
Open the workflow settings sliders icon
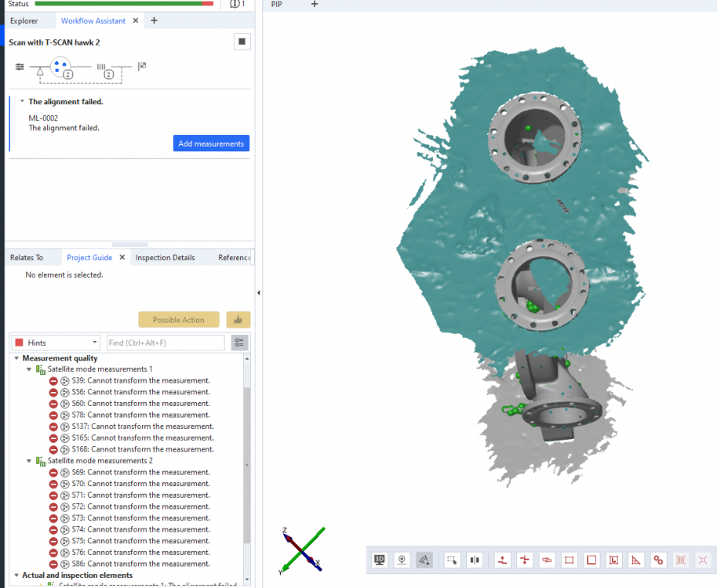tap(20, 67)
